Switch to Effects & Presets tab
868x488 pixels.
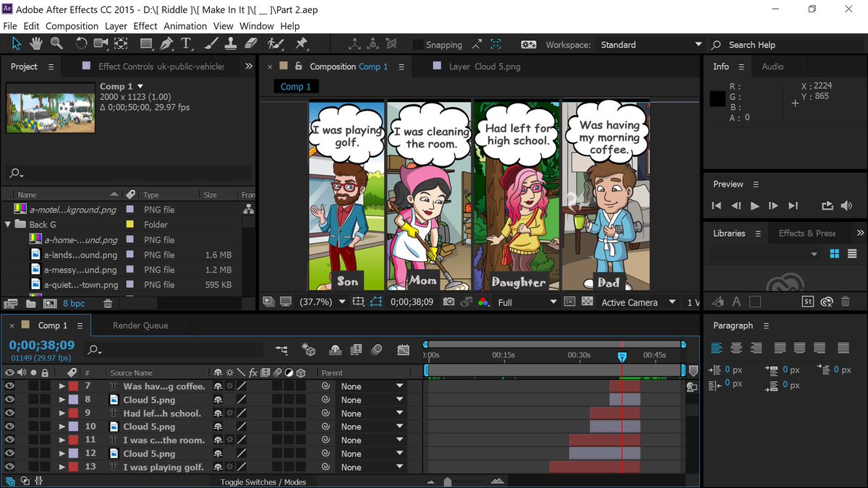pos(807,233)
